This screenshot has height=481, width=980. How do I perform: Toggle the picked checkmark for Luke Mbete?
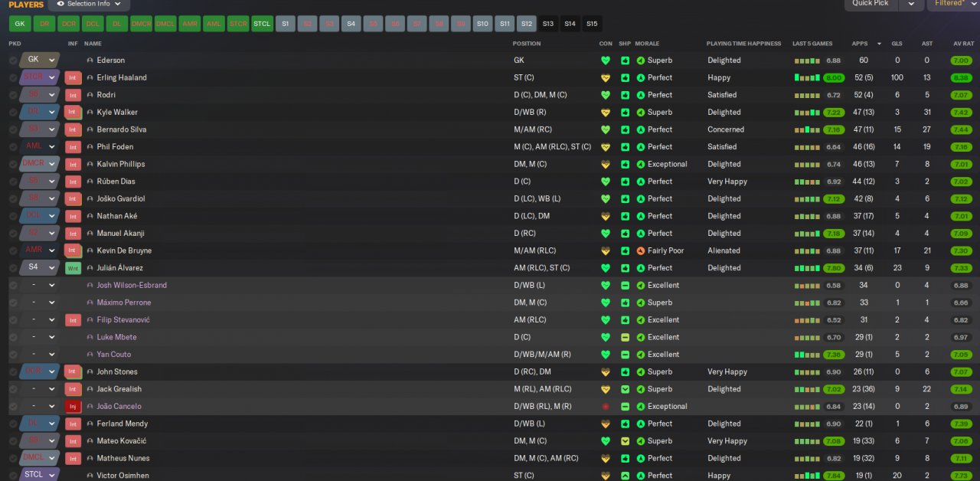click(13, 337)
